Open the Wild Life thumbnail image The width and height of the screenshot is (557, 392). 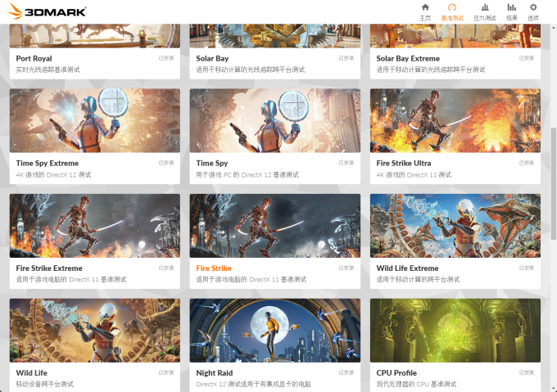95,331
